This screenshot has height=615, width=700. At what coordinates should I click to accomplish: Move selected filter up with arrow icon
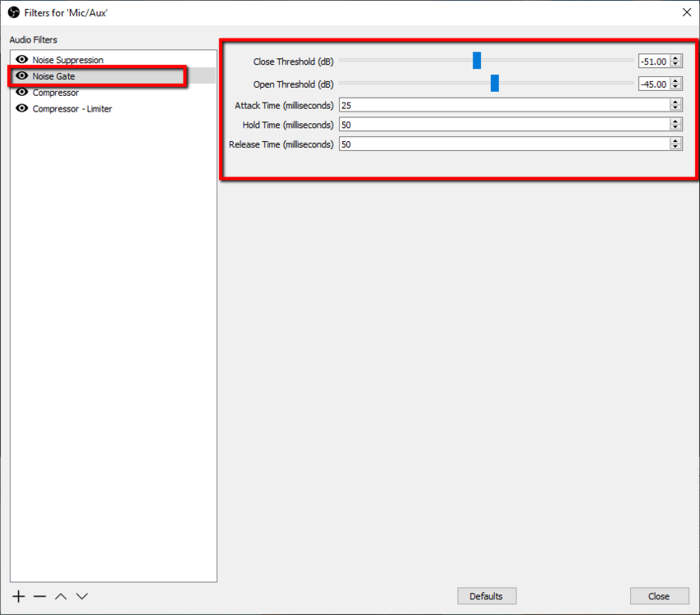coord(61,596)
